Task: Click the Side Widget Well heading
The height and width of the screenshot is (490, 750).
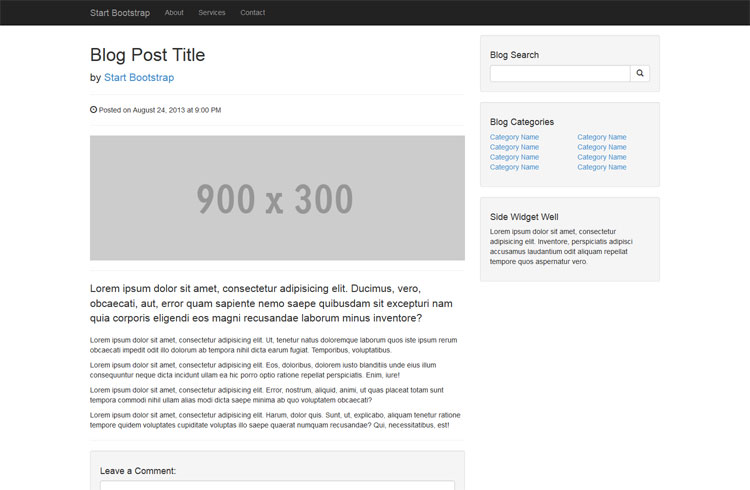Action: click(524, 216)
